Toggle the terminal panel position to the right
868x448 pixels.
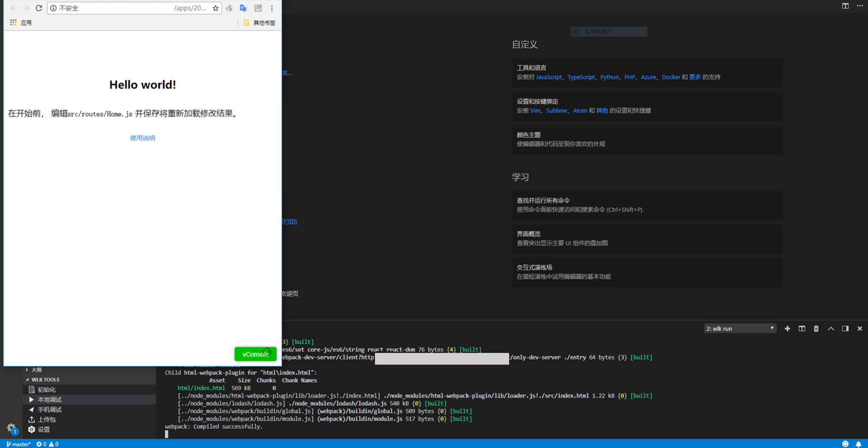click(845, 329)
